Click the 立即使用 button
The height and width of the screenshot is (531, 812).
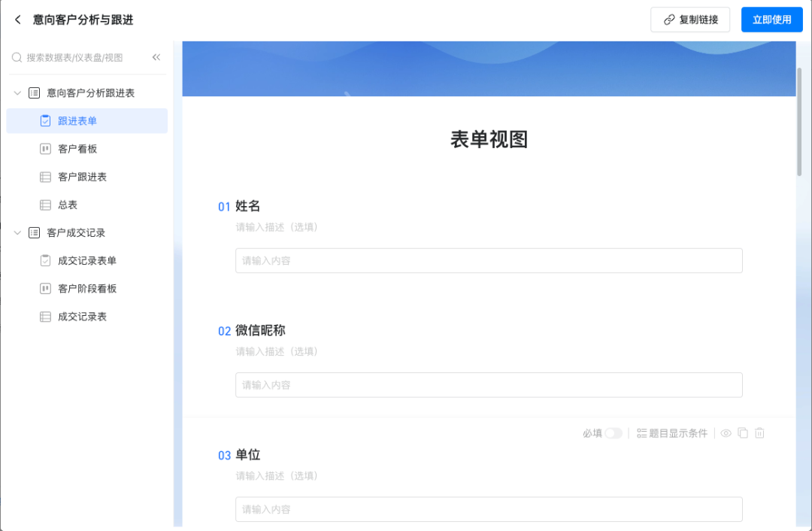pyautogui.click(x=771, y=20)
